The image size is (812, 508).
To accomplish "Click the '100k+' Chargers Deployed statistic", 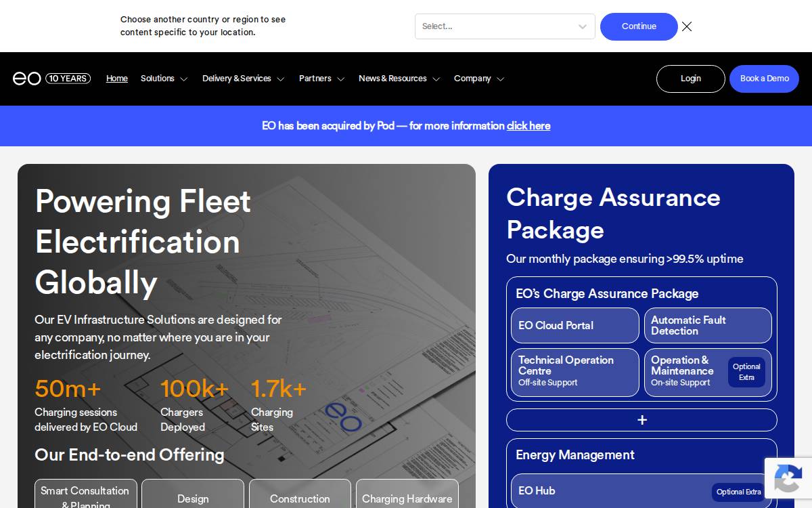I will [x=195, y=389].
